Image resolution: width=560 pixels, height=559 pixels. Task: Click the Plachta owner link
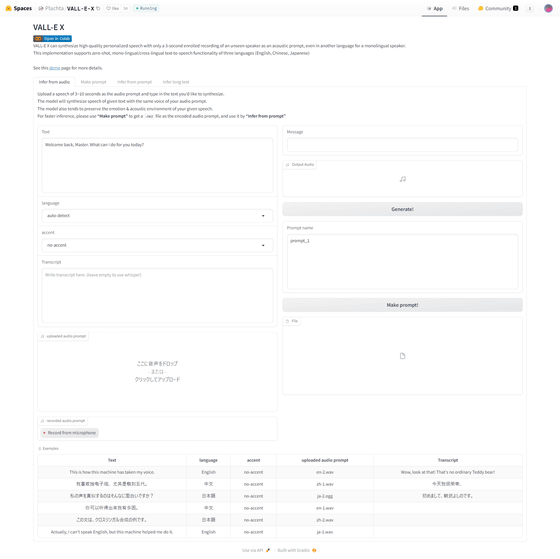click(x=54, y=8)
